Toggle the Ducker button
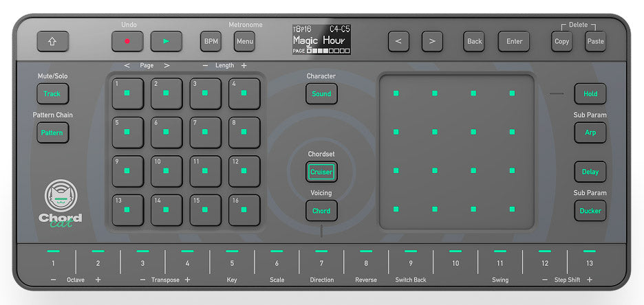The height and width of the screenshot is (305, 644). click(x=590, y=211)
